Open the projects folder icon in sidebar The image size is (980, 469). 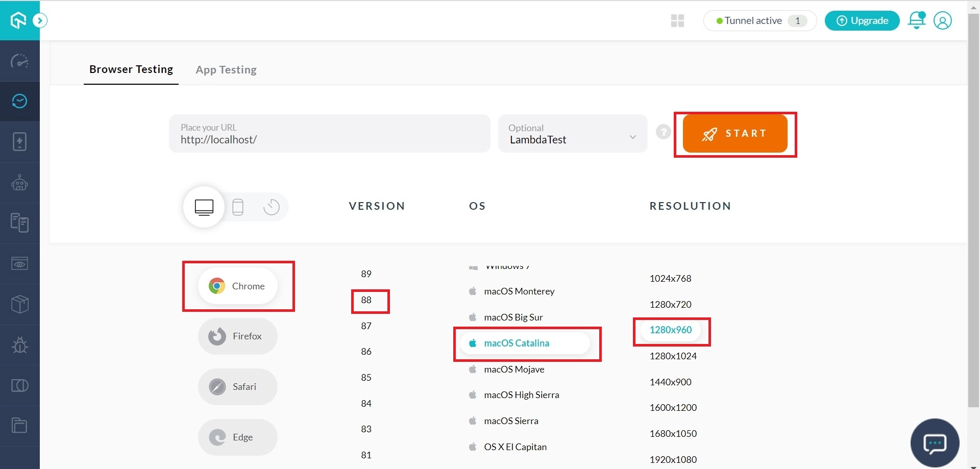tap(19, 425)
